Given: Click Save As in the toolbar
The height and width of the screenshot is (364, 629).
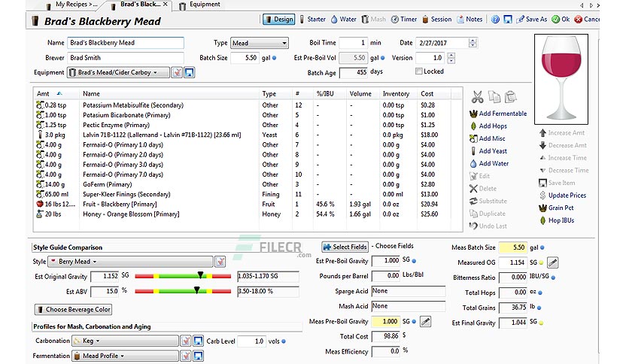Looking at the screenshot, I should pyautogui.click(x=531, y=20).
